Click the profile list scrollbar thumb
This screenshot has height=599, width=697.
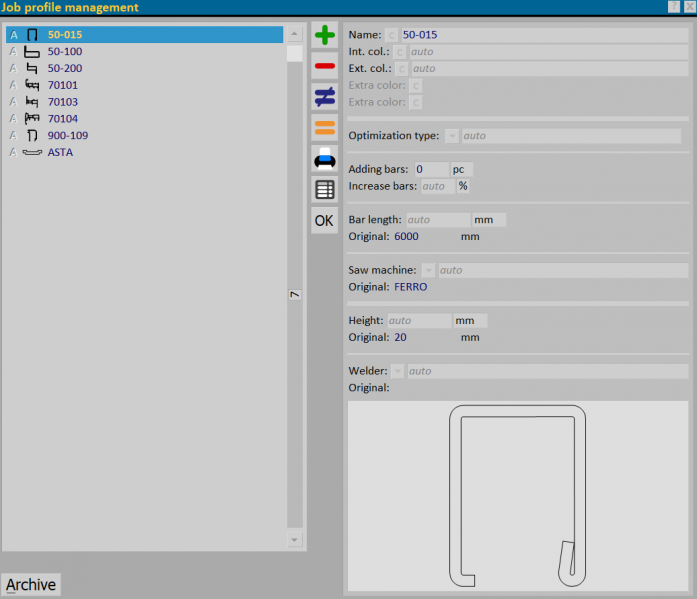tap(294, 53)
